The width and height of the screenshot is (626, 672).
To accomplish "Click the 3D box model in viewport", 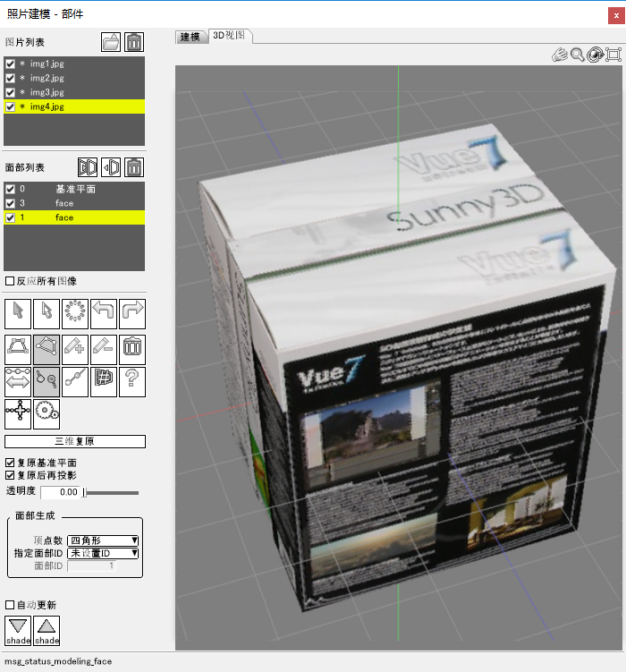I will pyautogui.click(x=407, y=369).
